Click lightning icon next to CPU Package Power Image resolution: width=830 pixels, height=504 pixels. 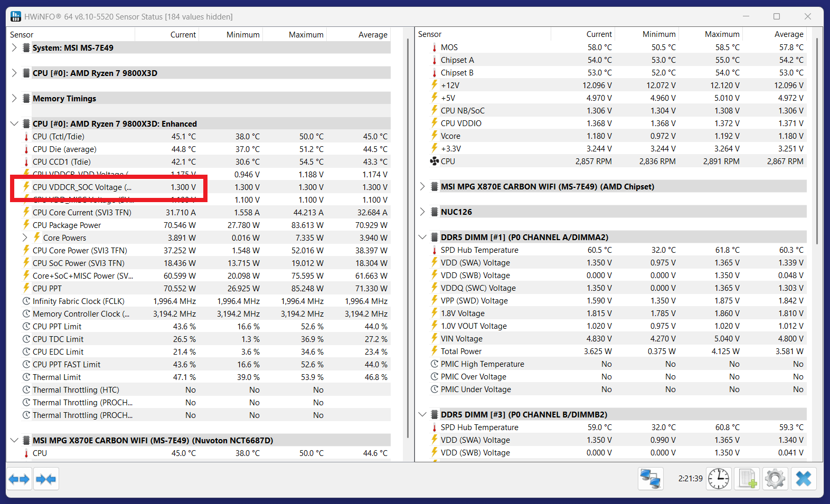coord(26,225)
